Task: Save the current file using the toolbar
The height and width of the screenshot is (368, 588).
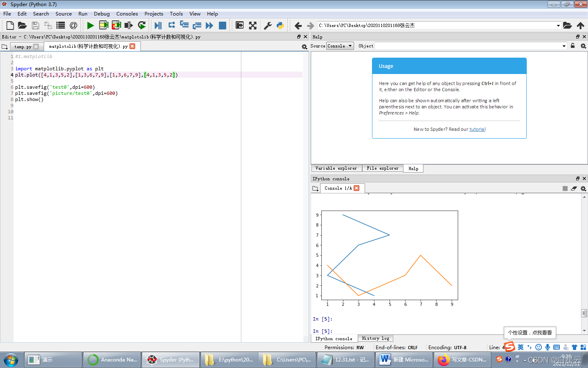Action: pos(36,25)
